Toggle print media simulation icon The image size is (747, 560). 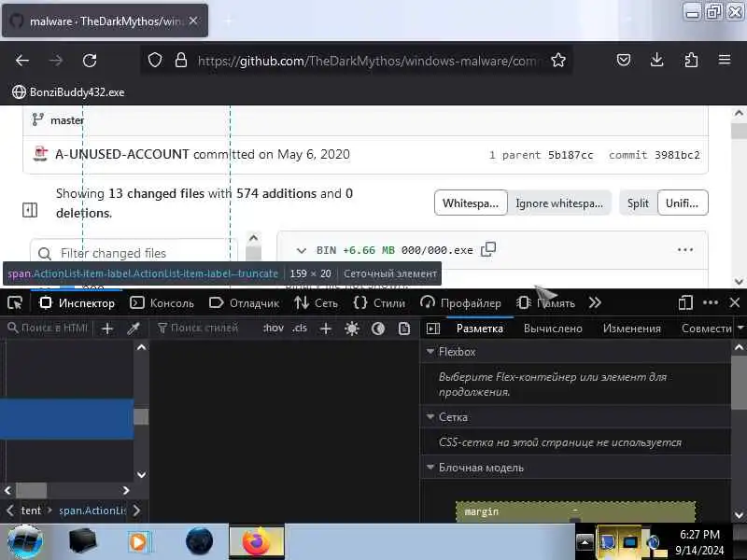(x=404, y=329)
